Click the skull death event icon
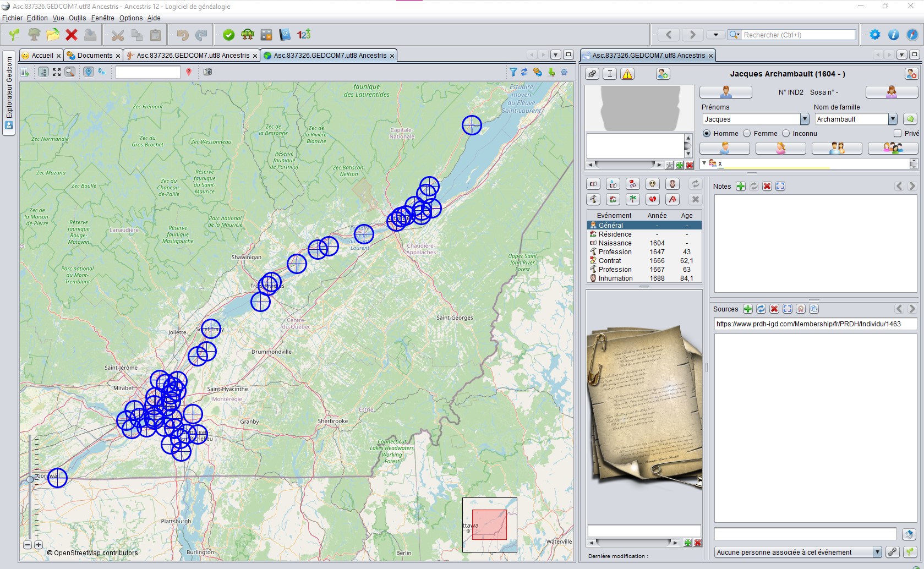Image resolution: width=924 pixels, height=569 pixels. pos(652,184)
